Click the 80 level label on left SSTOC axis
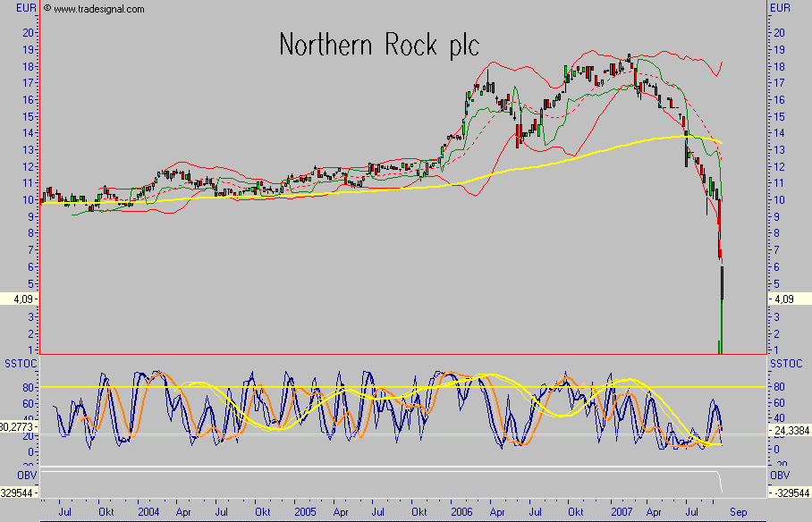The width and height of the screenshot is (812, 522). coord(28,387)
